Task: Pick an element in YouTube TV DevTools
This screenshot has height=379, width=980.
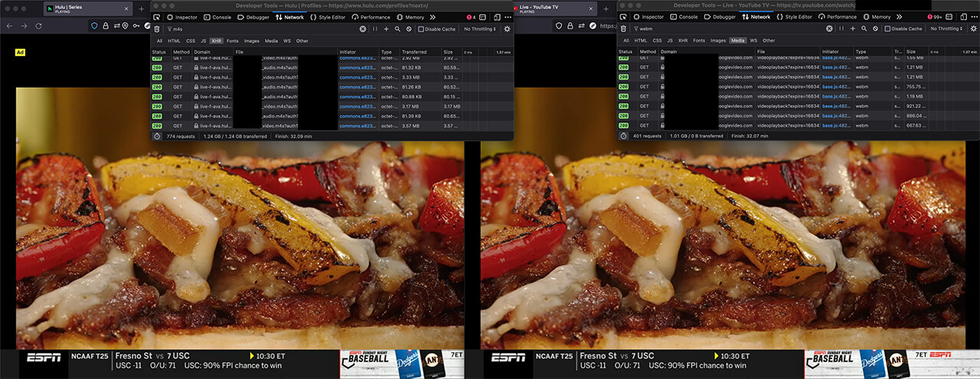Action: click(623, 17)
